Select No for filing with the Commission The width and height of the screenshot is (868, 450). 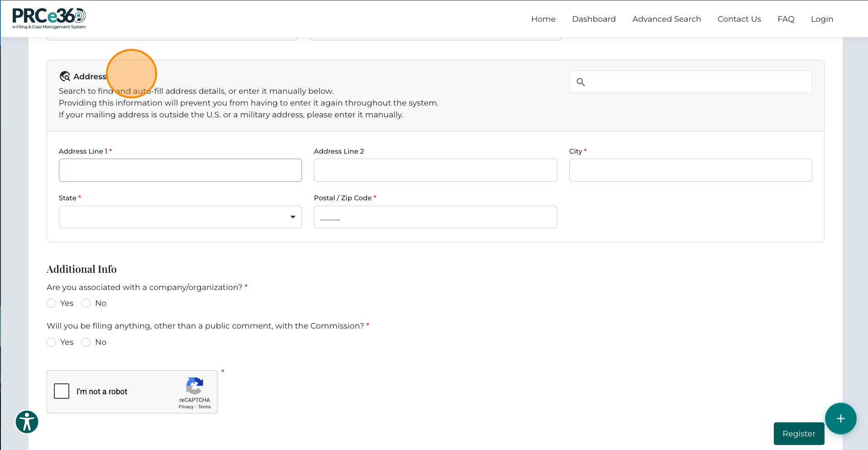point(86,342)
